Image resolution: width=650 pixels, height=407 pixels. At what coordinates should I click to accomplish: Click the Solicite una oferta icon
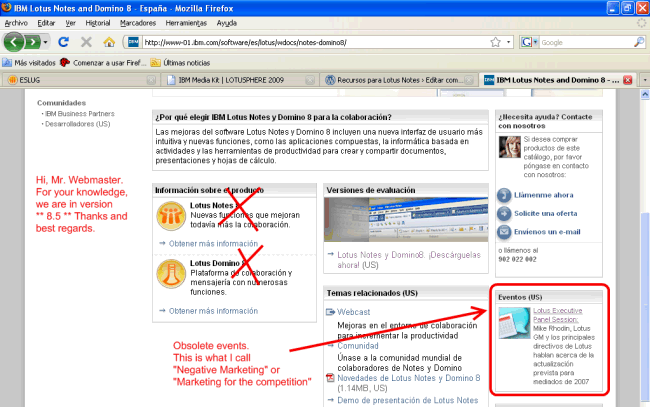(504, 213)
